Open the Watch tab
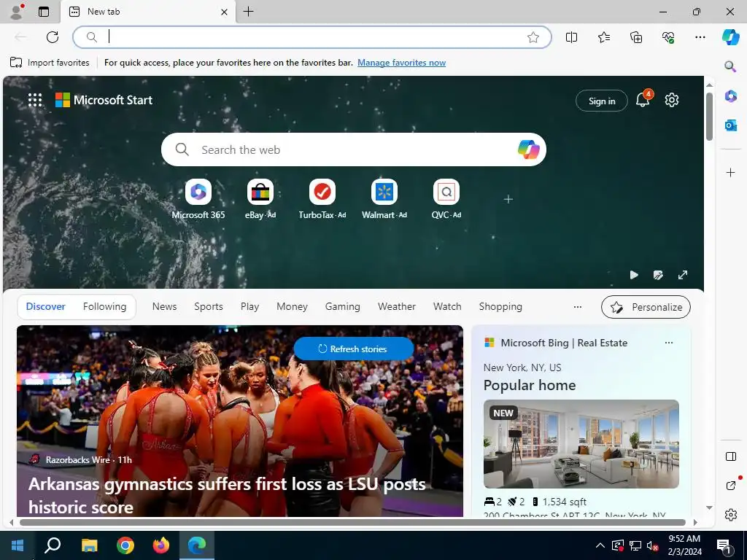Image resolution: width=747 pixels, height=560 pixels. 447,307
